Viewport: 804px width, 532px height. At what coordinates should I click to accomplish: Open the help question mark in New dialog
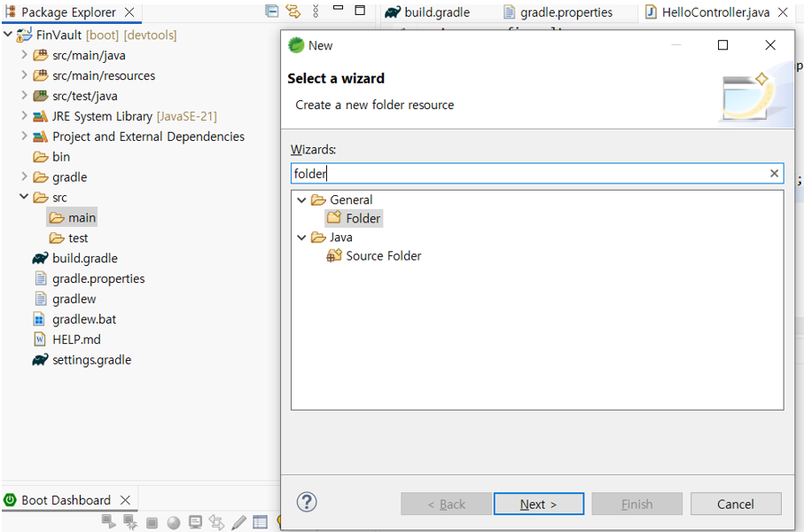coord(307,502)
